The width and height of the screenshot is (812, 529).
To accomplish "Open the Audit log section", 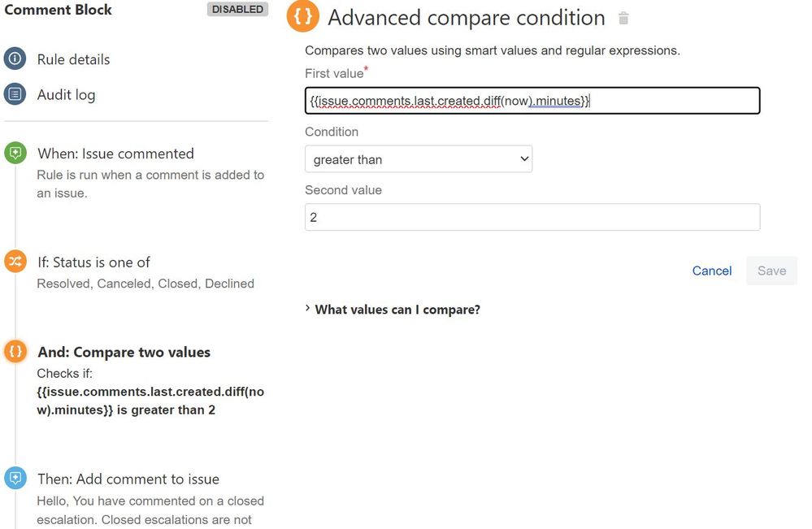I will [x=66, y=94].
